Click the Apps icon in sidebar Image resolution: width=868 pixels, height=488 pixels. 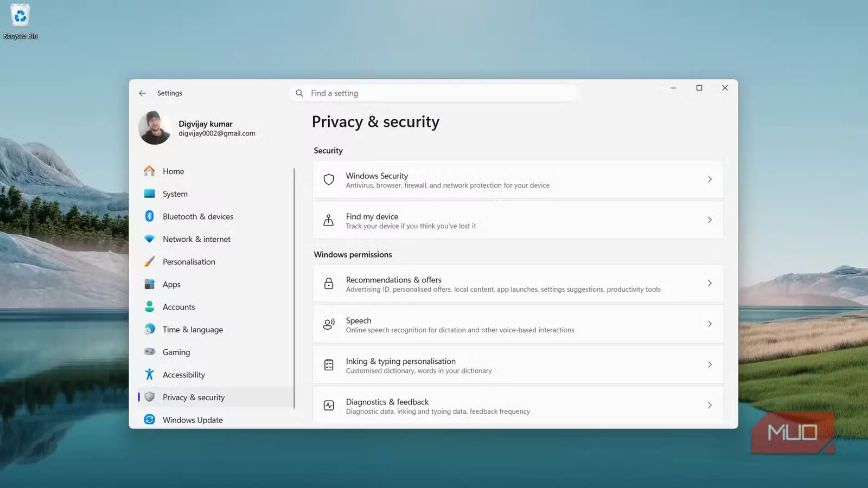tap(149, 284)
